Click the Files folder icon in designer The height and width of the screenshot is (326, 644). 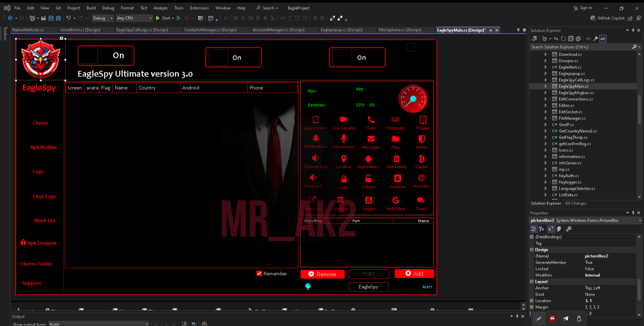pyautogui.click(x=396, y=139)
